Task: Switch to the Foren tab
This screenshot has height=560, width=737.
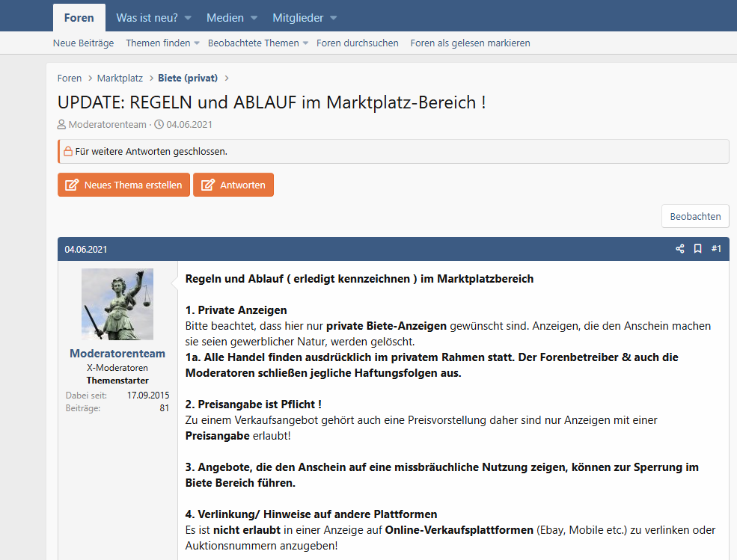Action: (x=79, y=18)
